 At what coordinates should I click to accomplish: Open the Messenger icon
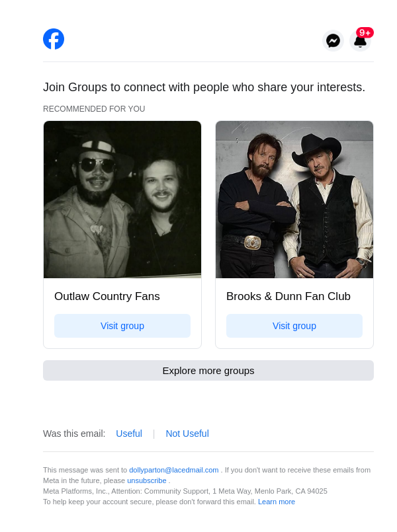point(333,41)
